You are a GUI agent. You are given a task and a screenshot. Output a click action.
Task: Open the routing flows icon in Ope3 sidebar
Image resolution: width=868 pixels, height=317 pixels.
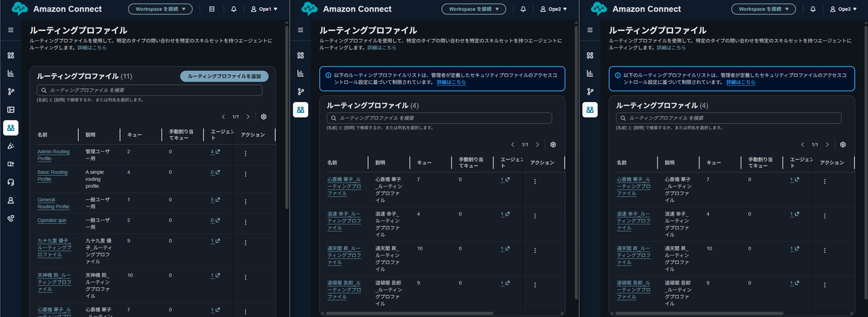click(589, 92)
